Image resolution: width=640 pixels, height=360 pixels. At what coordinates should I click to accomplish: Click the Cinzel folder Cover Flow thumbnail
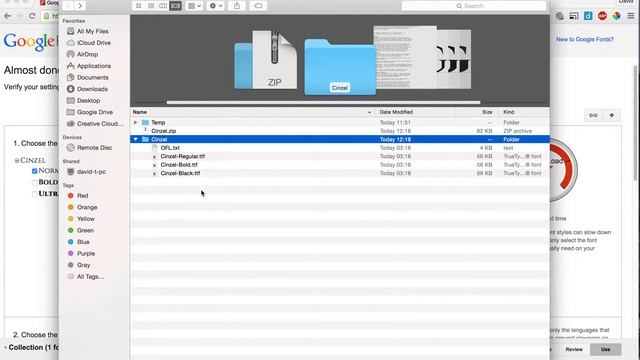tap(340, 67)
